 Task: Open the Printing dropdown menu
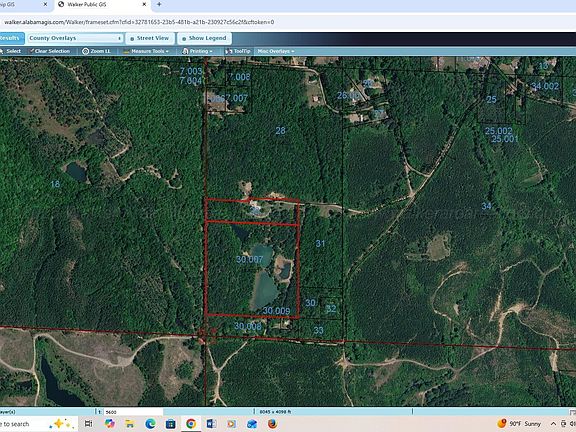point(197,51)
